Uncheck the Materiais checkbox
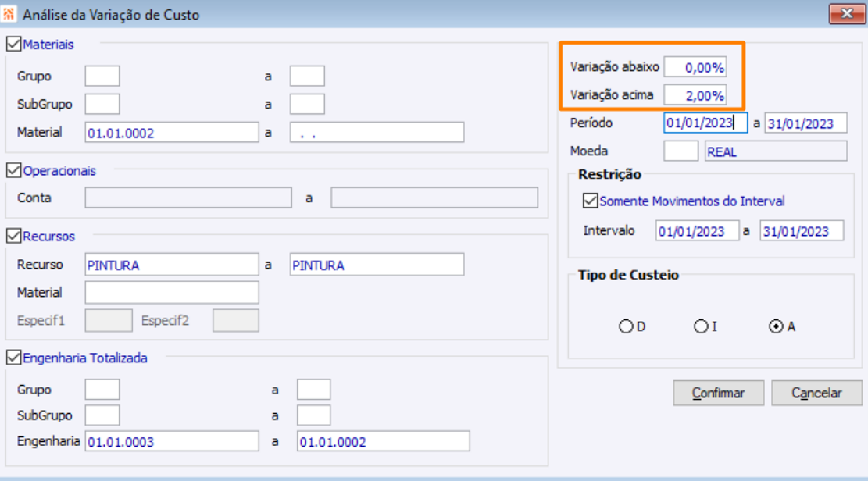This screenshot has width=868, height=481. pyautogui.click(x=14, y=45)
